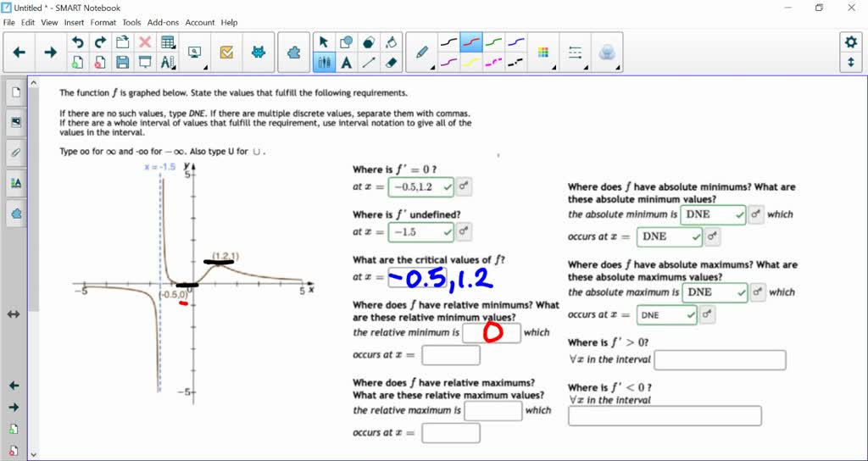Open the Format menu

pyautogui.click(x=103, y=23)
